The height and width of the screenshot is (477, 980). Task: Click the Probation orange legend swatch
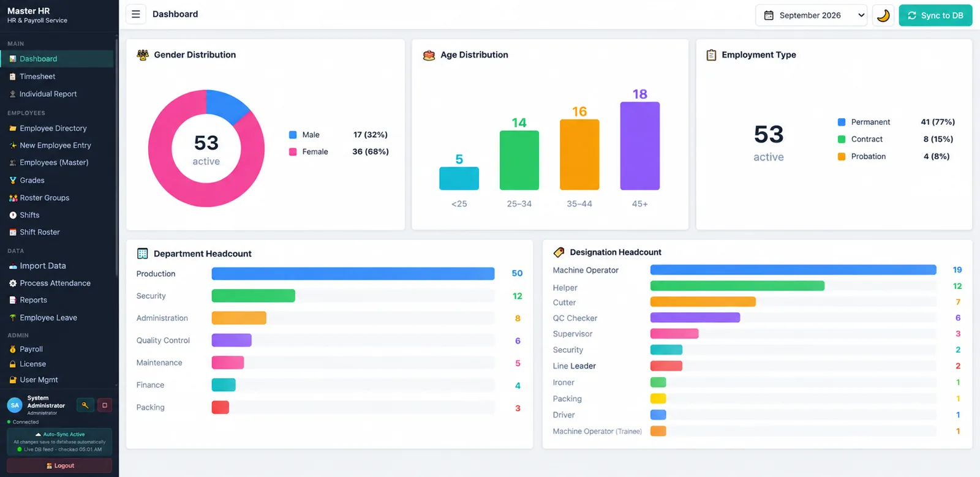[842, 156]
